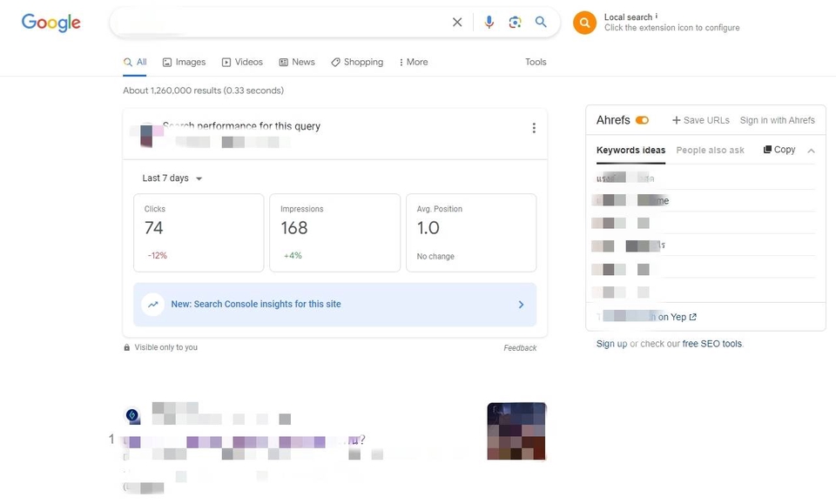836x504 pixels.
Task: Start a voice search with the microphone icon
Action: [488, 22]
